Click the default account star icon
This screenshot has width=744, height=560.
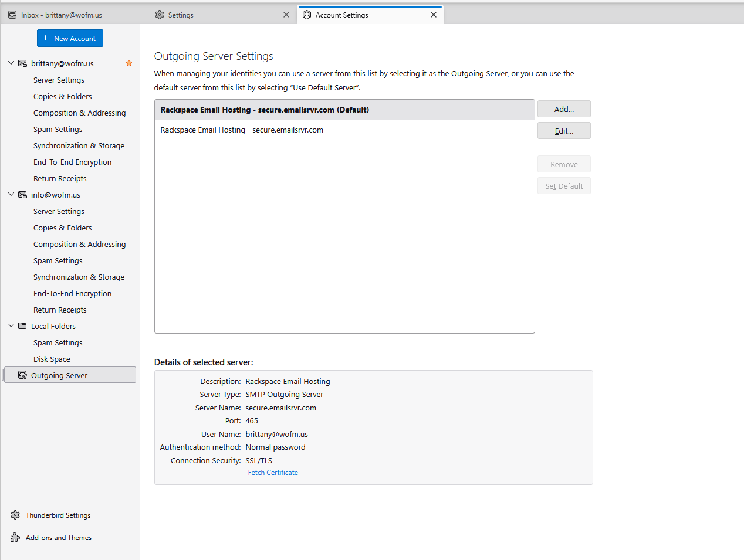coord(129,63)
